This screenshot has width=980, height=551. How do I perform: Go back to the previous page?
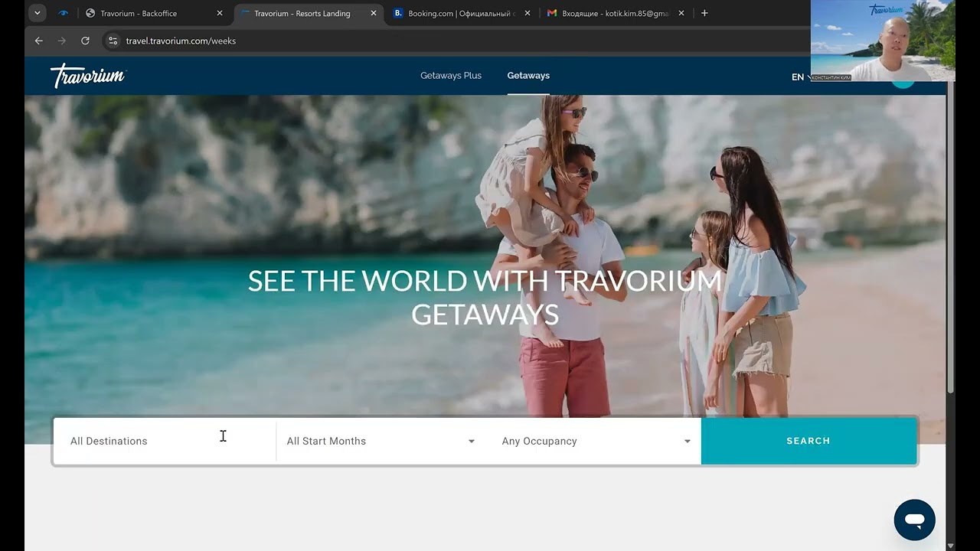[x=39, y=41]
